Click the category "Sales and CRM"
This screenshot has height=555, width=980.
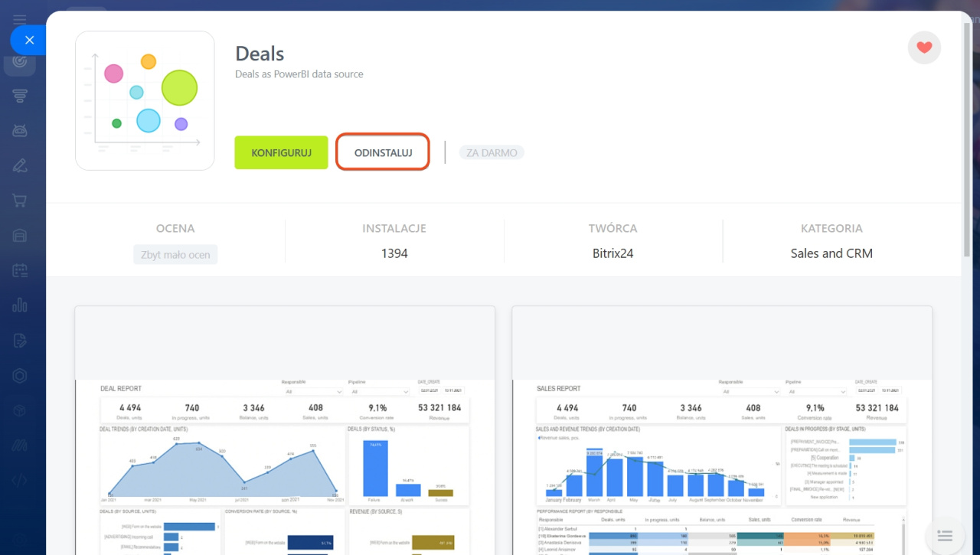[831, 253]
